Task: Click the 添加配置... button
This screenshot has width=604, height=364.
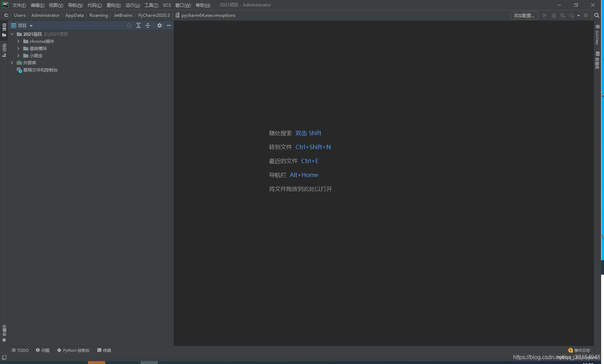Action: click(x=524, y=15)
